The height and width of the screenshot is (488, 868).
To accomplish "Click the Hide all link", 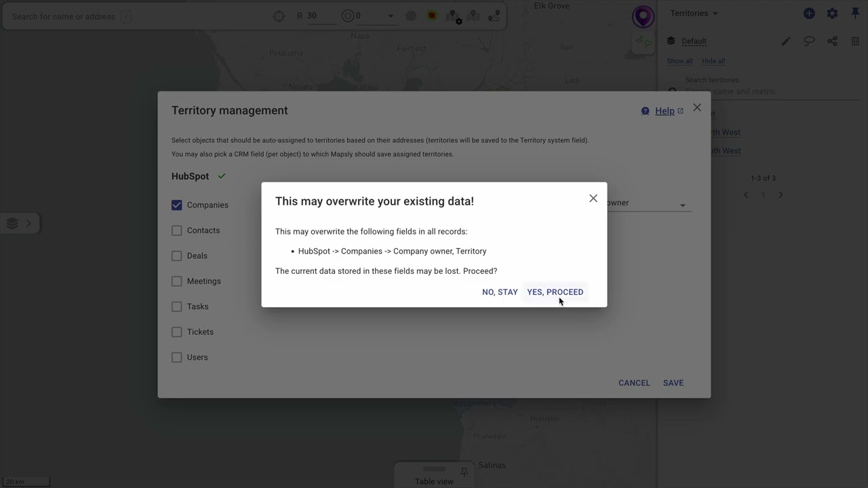I will tap(713, 61).
